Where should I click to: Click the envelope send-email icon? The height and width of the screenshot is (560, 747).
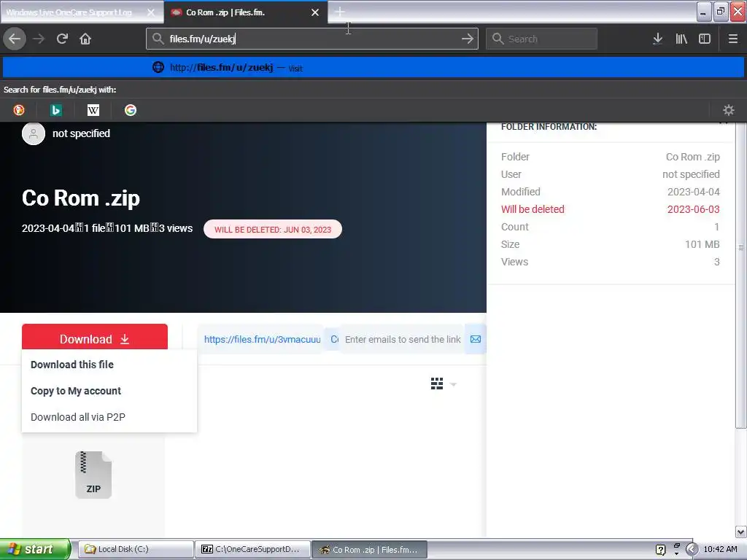coord(476,339)
